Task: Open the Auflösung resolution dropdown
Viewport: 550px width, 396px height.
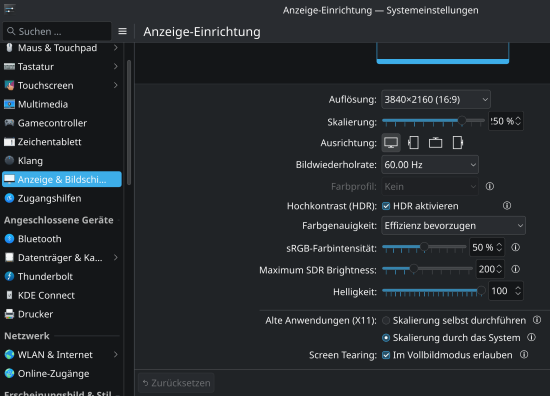Action: coord(436,100)
